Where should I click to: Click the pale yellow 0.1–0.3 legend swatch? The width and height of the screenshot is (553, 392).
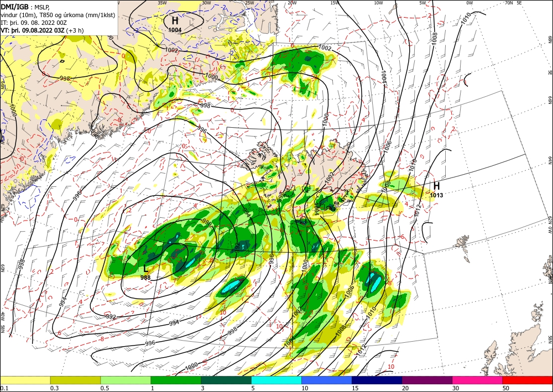pyautogui.click(x=25, y=380)
